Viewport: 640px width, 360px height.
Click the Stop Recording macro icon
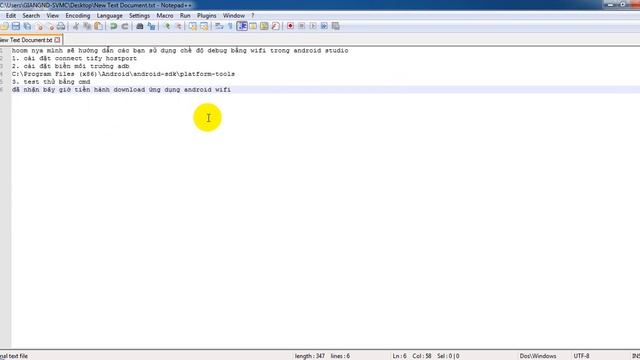[302, 26]
